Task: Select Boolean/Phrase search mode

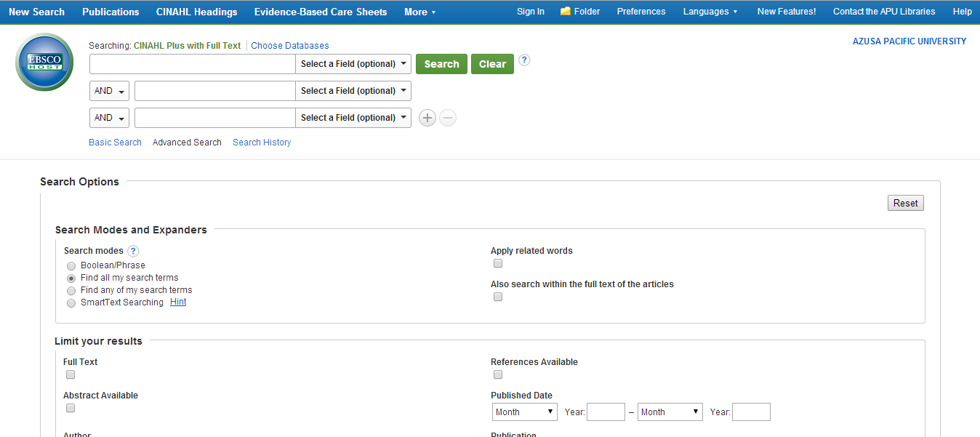Action: [x=71, y=266]
